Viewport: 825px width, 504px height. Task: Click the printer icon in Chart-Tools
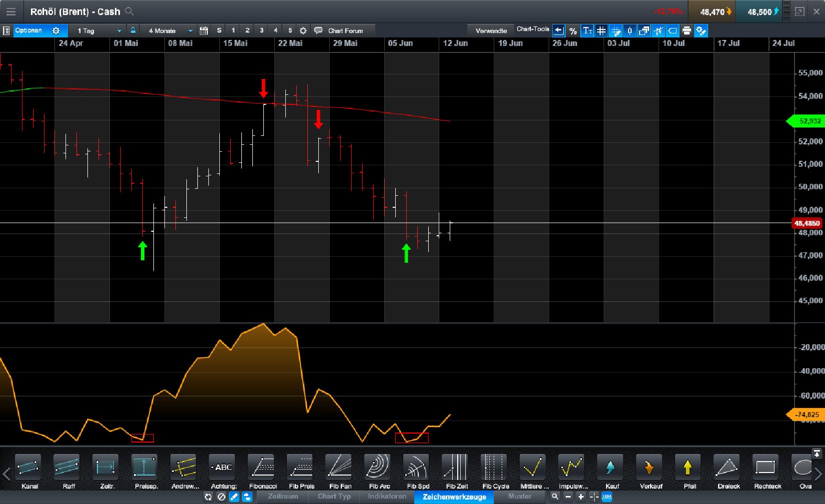pyautogui.click(x=687, y=30)
